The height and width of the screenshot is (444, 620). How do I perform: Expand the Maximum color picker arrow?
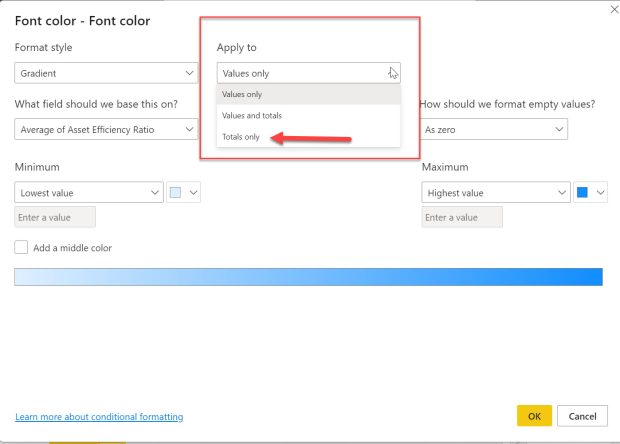600,192
